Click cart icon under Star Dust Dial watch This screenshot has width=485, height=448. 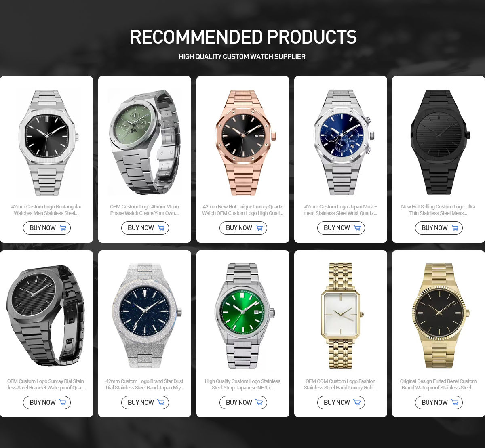click(x=161, y=402)
